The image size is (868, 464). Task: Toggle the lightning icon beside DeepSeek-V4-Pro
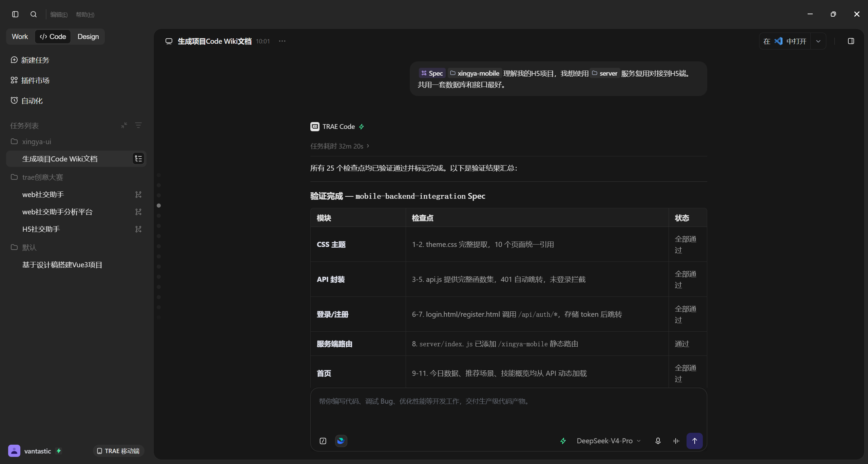click(563, 441)
